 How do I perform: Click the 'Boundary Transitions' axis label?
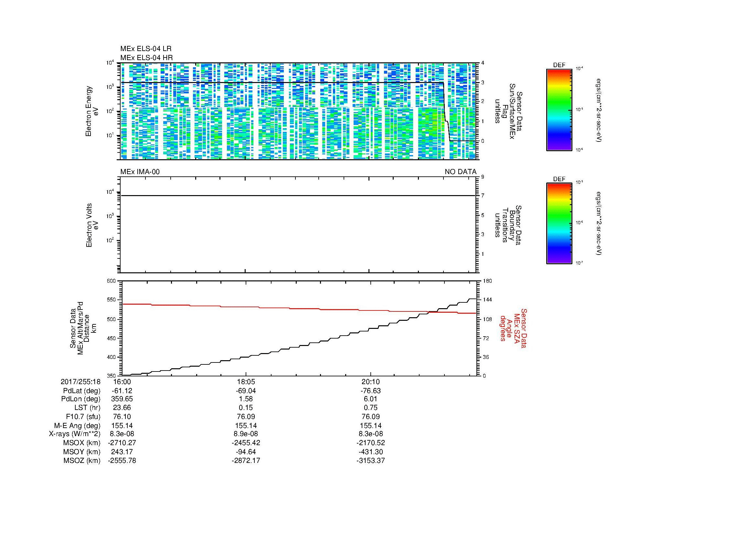click(508, 225)
